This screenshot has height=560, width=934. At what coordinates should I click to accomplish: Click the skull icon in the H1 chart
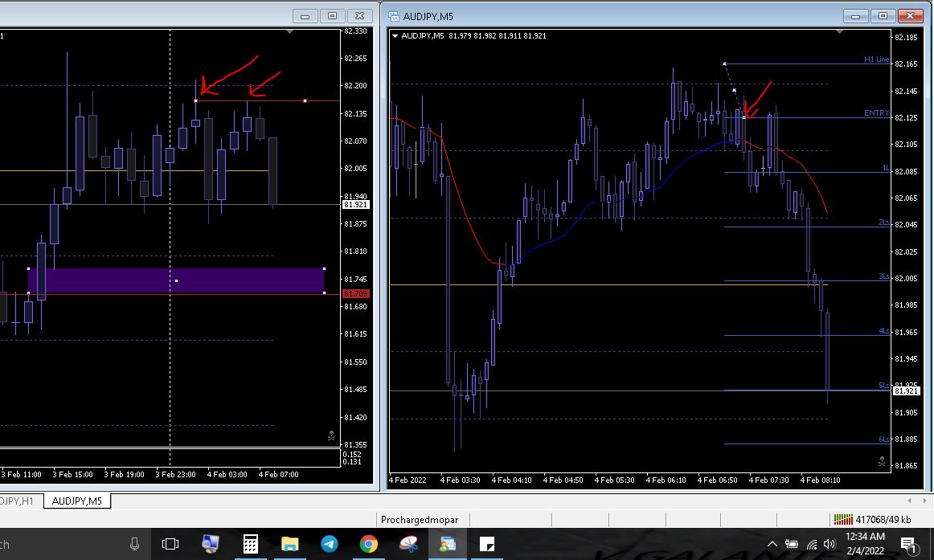331,436
